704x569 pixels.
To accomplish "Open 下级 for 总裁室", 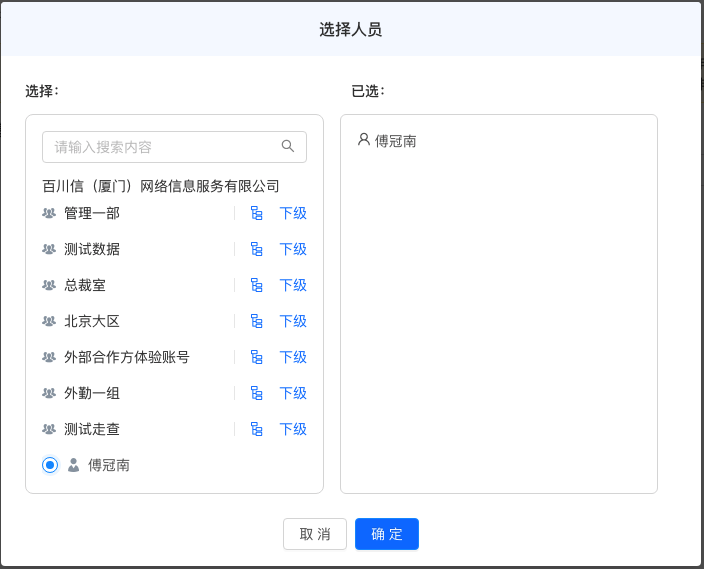I will (293, 285).
